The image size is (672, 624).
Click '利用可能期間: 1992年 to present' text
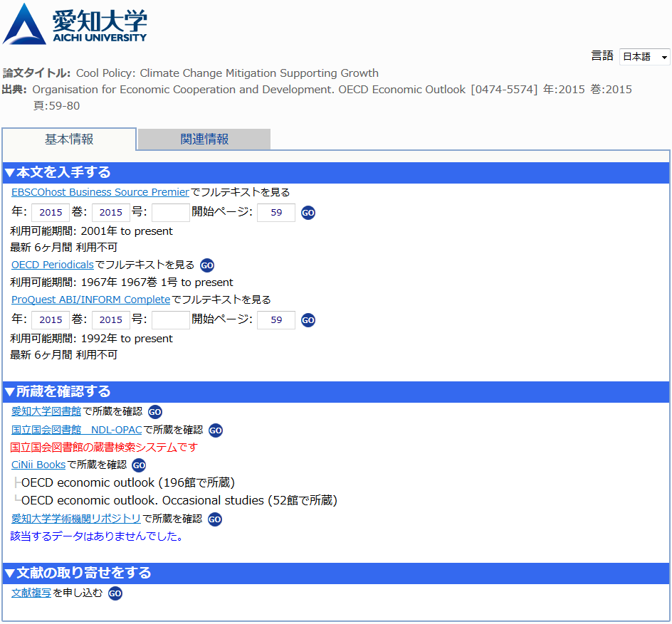(x=91, y=339)
